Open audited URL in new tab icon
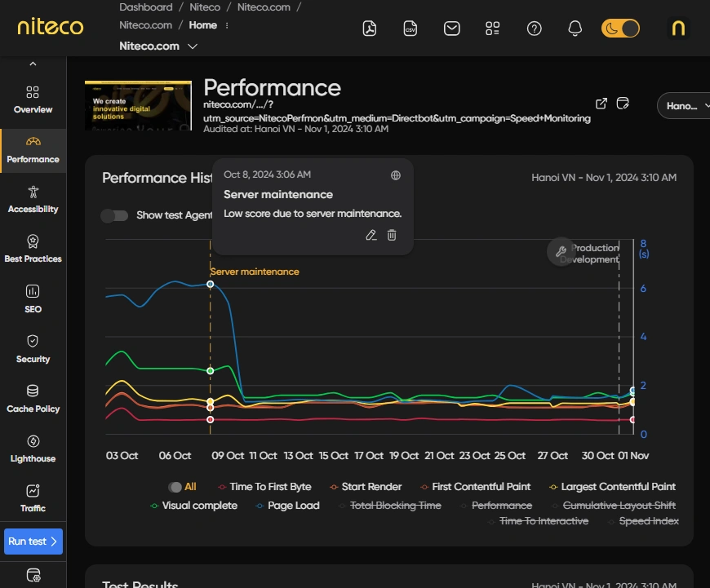 click(x=601, y=104)
